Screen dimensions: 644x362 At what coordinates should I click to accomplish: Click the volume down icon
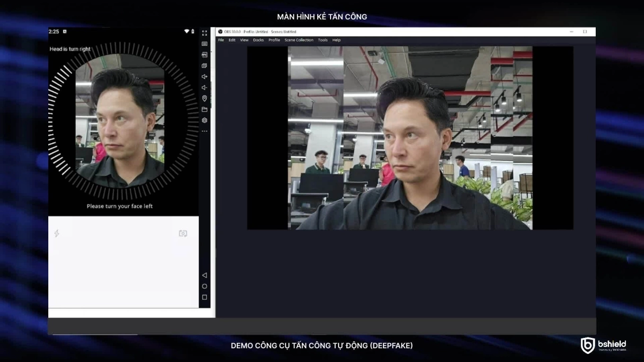(x=205, y=87)
